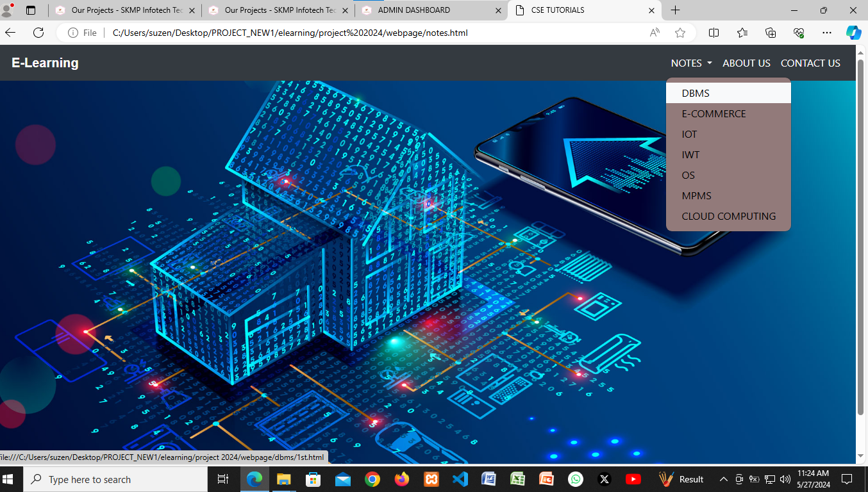
Task: Show hidden system tray icons chevron
Action: pyautogui.click(x=724, y=479)
